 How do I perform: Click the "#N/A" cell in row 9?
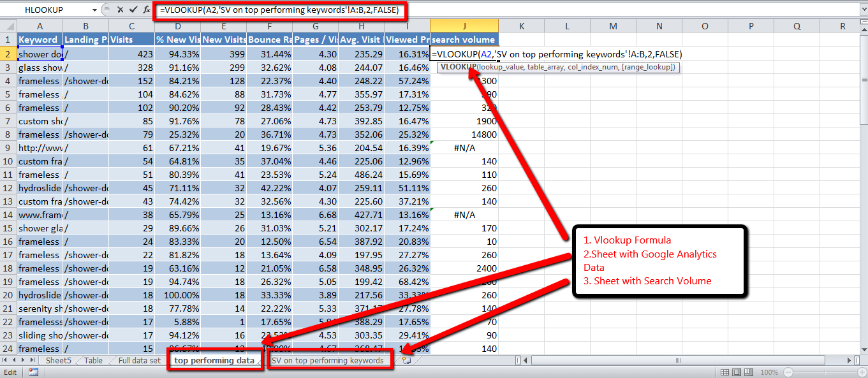pos(464,148)
